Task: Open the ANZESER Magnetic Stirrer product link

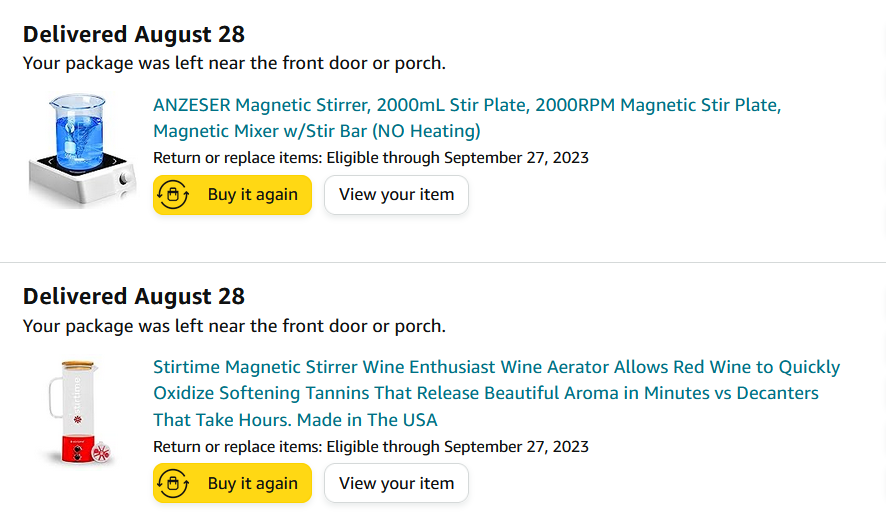Action: point(467,118)
